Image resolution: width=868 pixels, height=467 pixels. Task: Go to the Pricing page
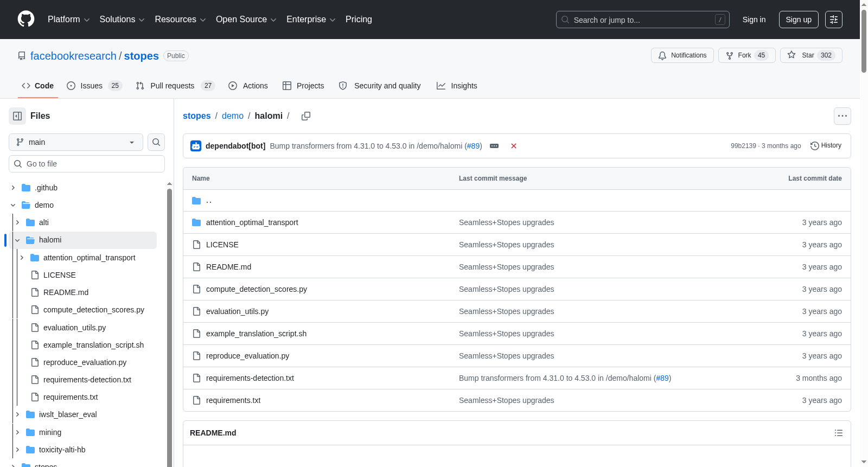click(x=359, y=20)
